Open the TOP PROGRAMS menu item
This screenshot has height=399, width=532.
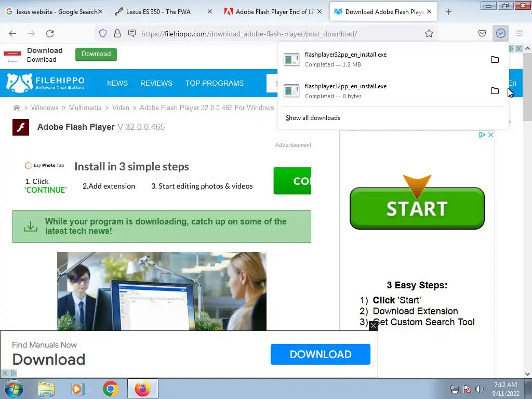(x=215, y=83)
